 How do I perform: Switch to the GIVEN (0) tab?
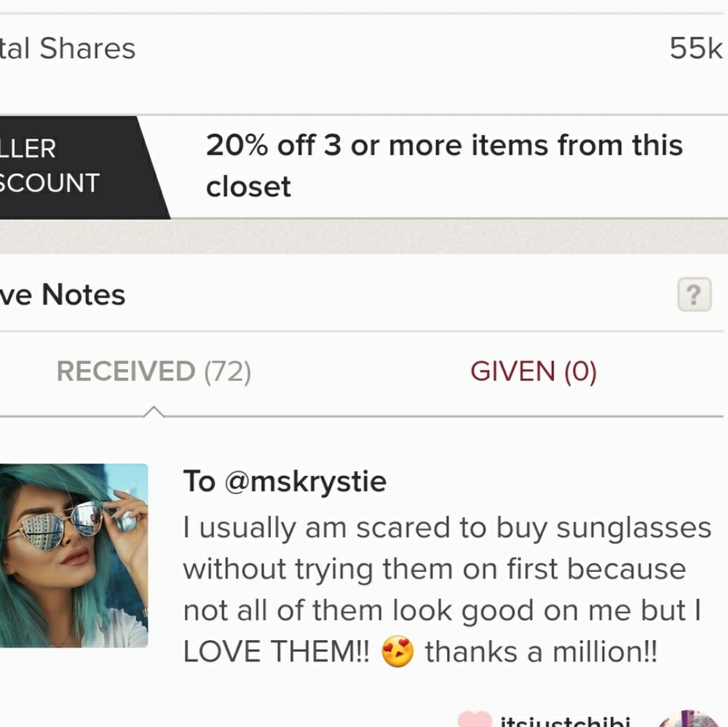[534, 371]
